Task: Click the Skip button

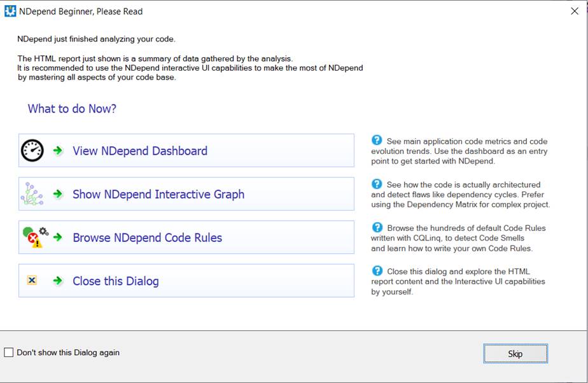Action: pos(515,354)
